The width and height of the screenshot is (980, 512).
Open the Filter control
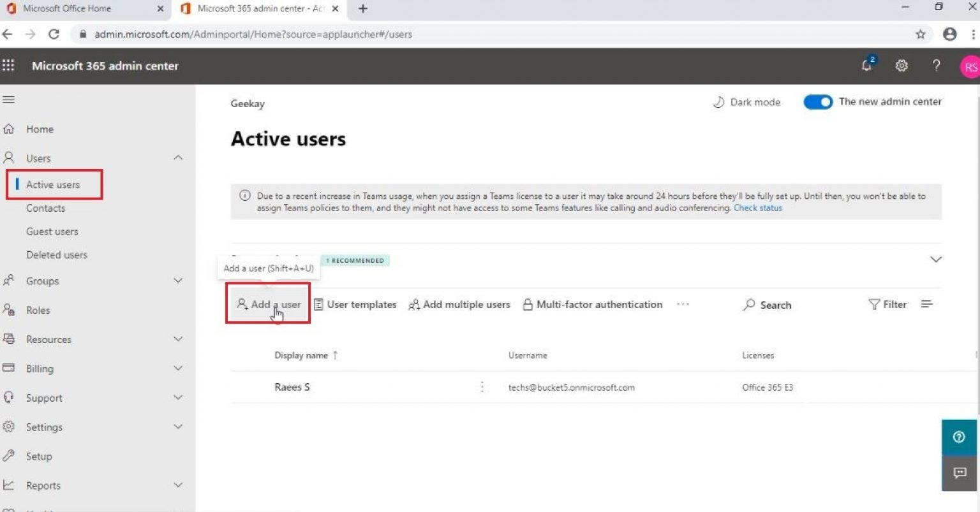coord(887,304)
